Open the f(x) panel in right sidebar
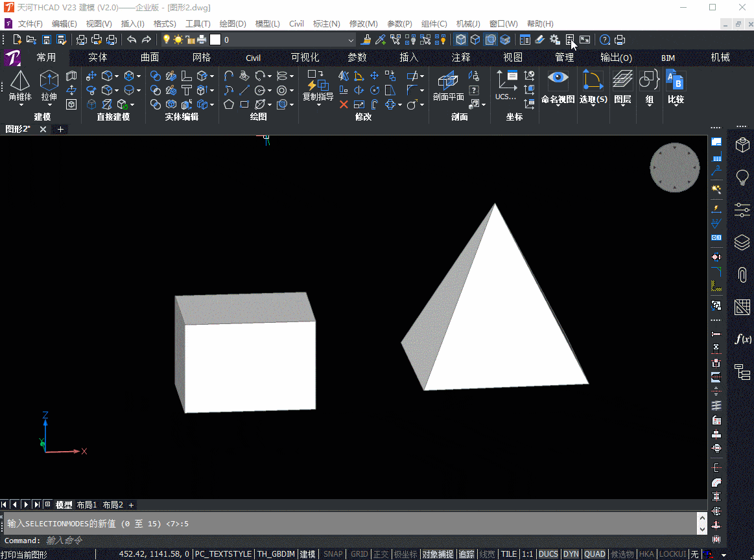This screenshot has height=560, width=754. [742, 338]
